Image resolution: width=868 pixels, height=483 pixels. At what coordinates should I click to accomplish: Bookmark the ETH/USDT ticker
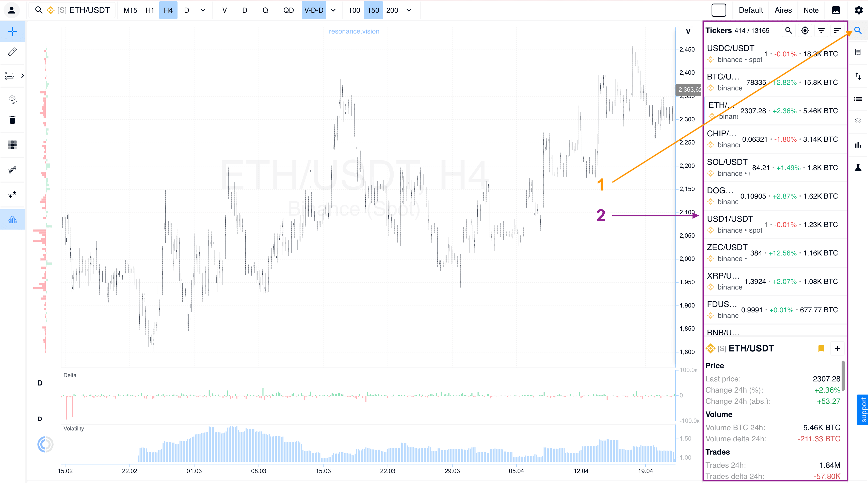pyautogui.click(x=821, y=348)
